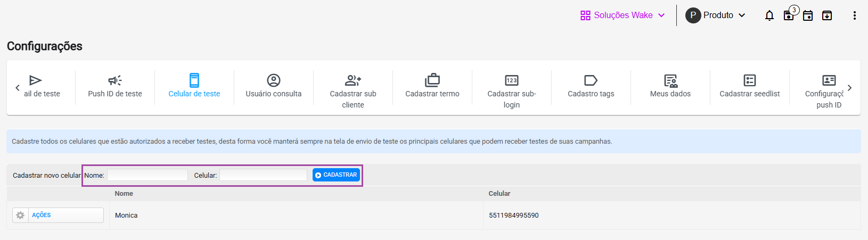868x240 pixels.
Task: Click the blue info banner text
Action: [312, 142]
